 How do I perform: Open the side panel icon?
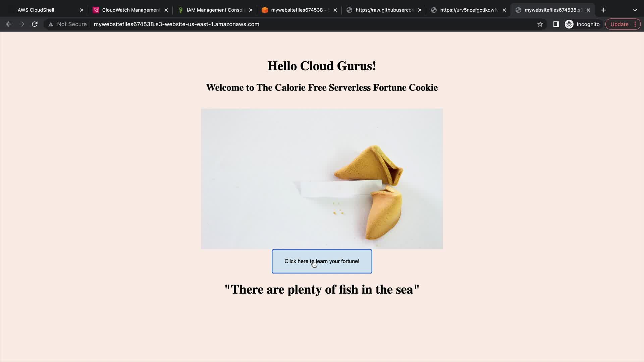click(556, 24)
